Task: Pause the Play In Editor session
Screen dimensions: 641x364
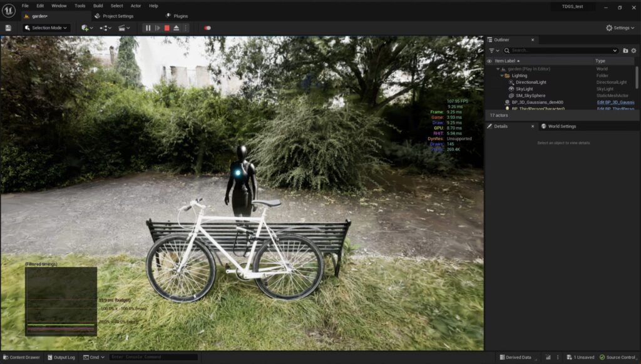Action: (147, 28)
